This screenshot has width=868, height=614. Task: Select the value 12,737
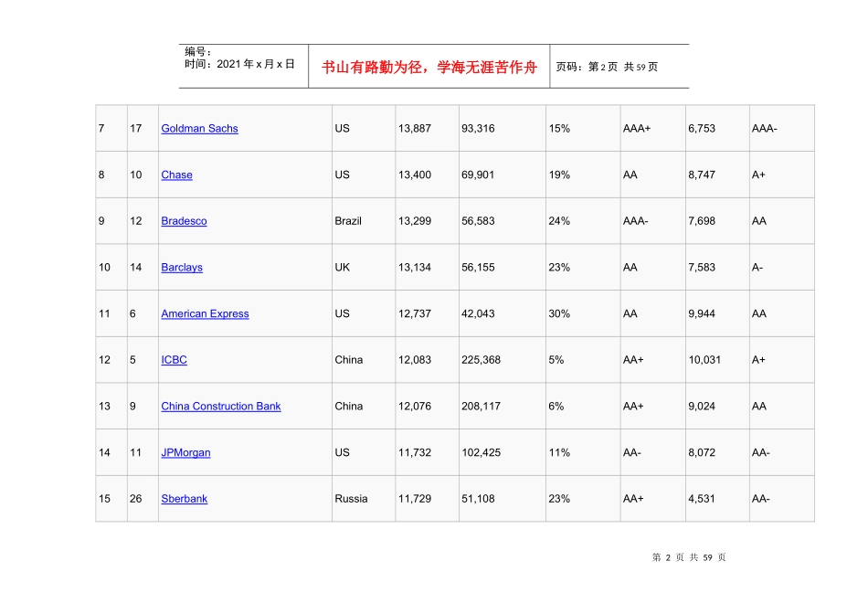tap(414, 314)
